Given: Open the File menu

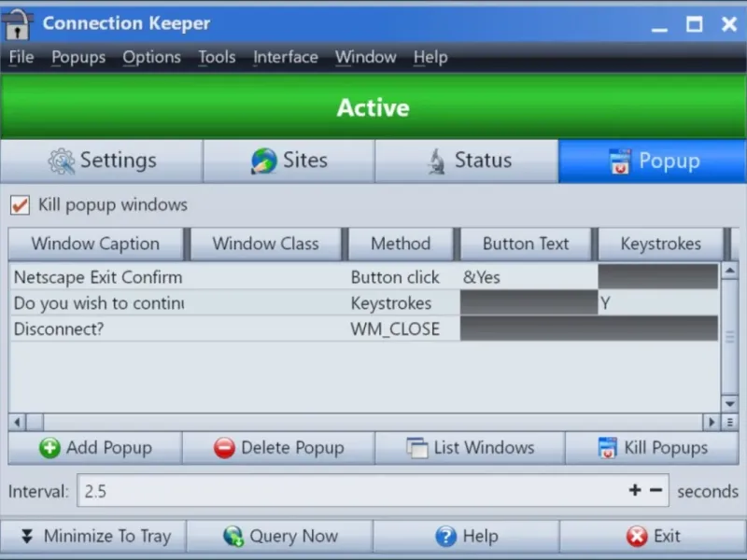Looking at the screenshot, I should coord(21,57).
